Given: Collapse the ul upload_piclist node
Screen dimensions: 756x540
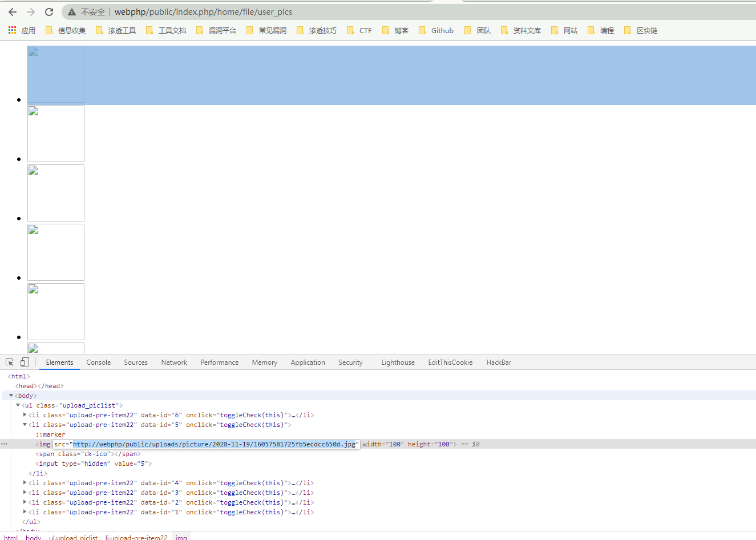Looking at the screenshot, I should tap(18, 405).
